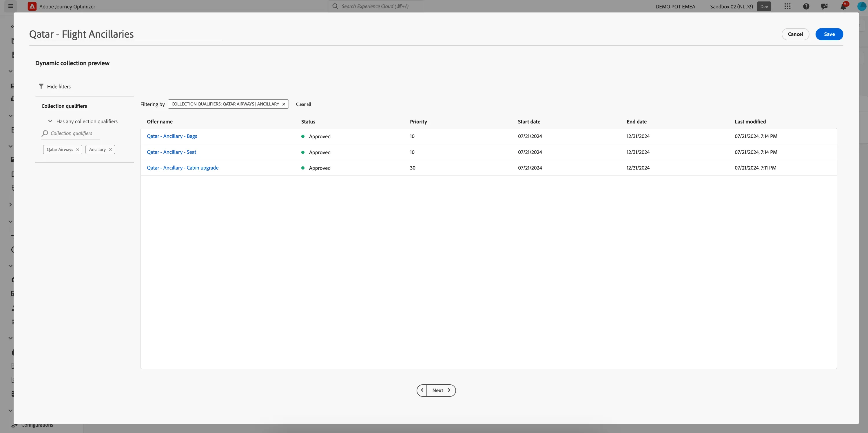Image resolution: width=868 pixels, height=433 pixels.
Task: Click the filter funnel icon
Action: point(41,87)
